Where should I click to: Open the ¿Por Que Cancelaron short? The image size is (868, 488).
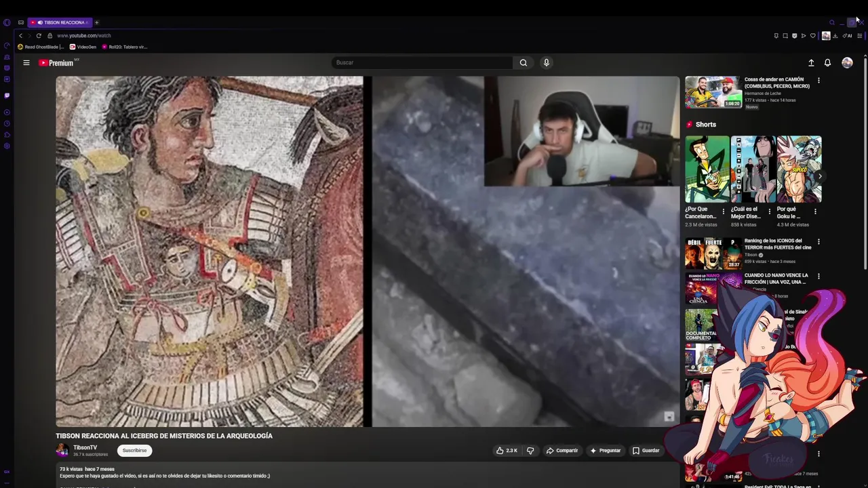pyautogui.click(x=707, y=169)
